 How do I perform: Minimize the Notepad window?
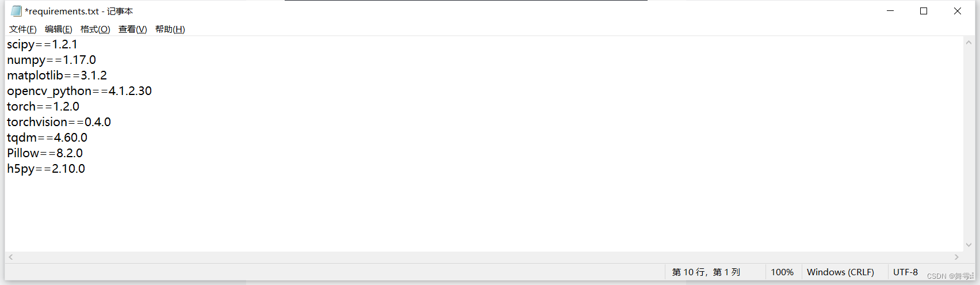(x=890, y=11)
